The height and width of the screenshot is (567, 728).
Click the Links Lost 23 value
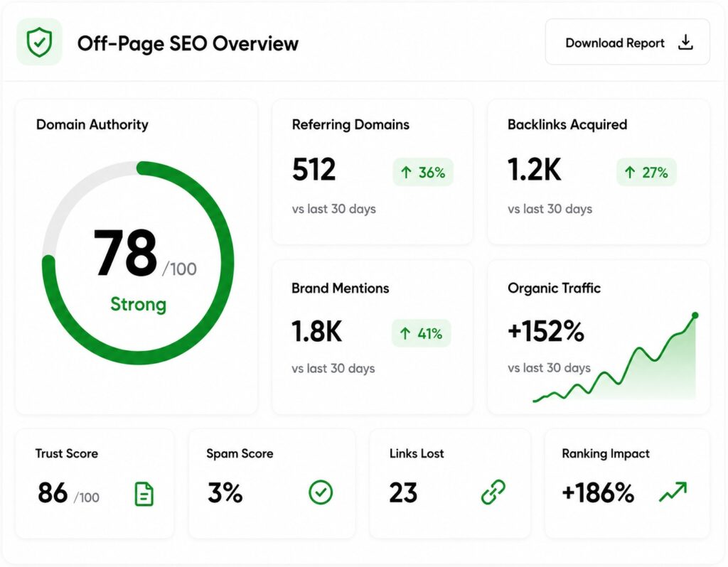pos(403,493)
